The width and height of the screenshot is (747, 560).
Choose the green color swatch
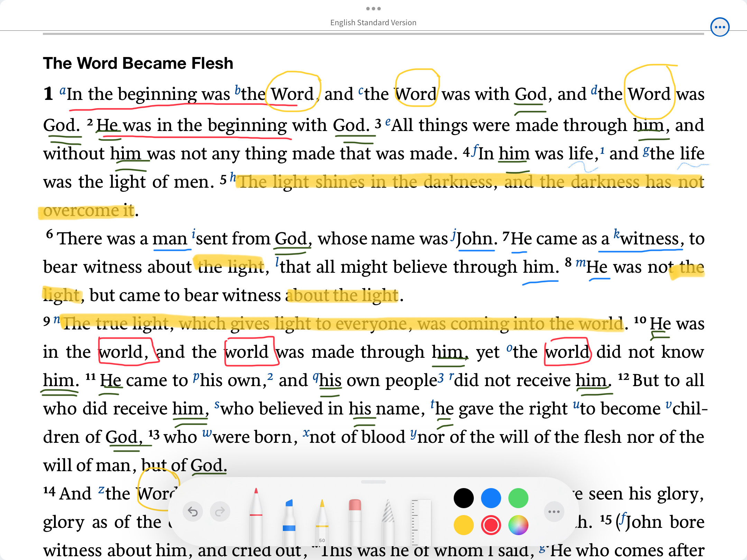(518, 498)
